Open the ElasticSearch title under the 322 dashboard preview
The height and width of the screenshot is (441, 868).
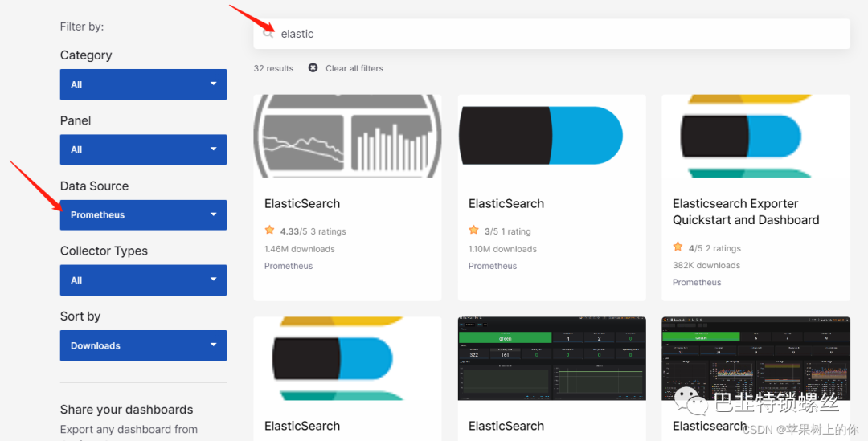pyautogui.click(x=506, y=426)
